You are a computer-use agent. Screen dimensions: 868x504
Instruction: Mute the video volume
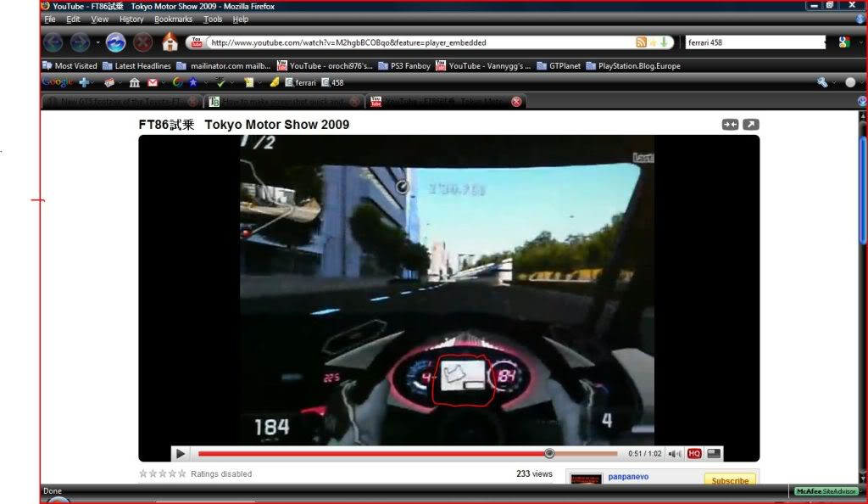675,454
